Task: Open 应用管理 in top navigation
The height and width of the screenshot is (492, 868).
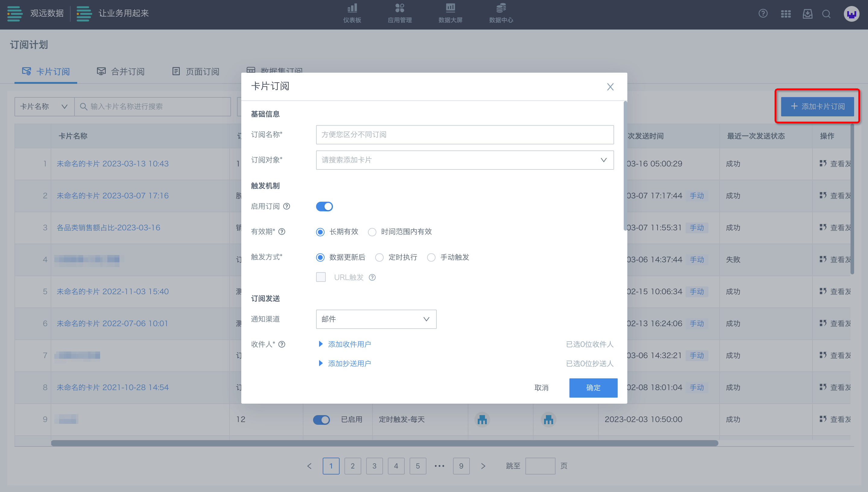Action: (x=400, y=14)
